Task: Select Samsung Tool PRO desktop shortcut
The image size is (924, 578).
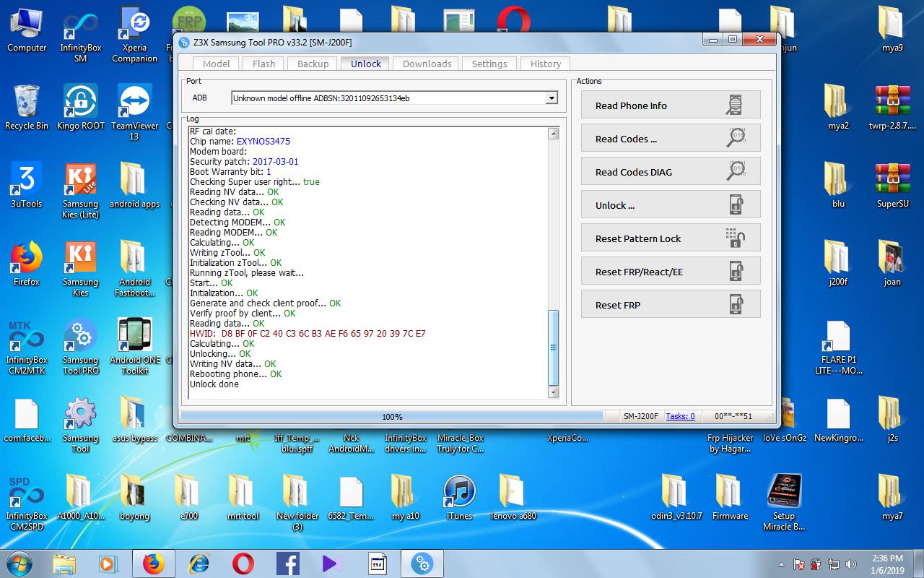Action: click(81, 346)
